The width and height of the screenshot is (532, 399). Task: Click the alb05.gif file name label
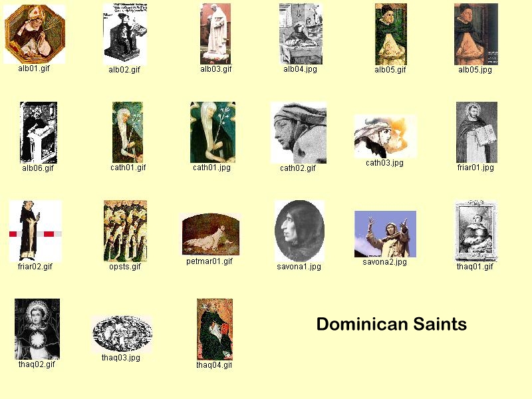point(390,70)
